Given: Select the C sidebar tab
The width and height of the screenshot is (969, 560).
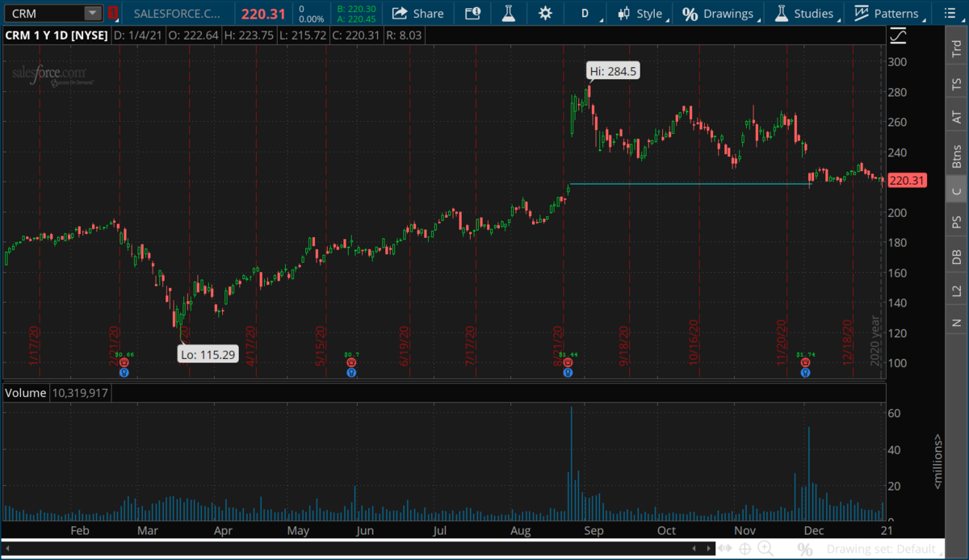Looking at the screenshot, I should pos(957,191).
